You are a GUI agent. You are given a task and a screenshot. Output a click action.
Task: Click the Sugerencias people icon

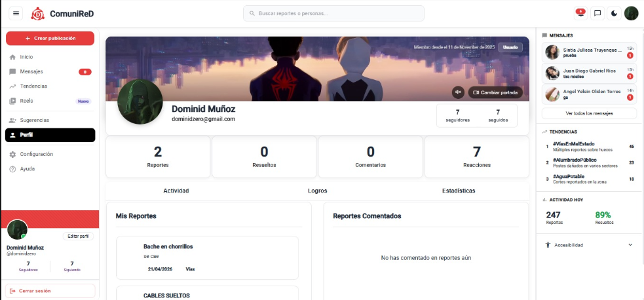pyautogui.click(x=12, y=121)
